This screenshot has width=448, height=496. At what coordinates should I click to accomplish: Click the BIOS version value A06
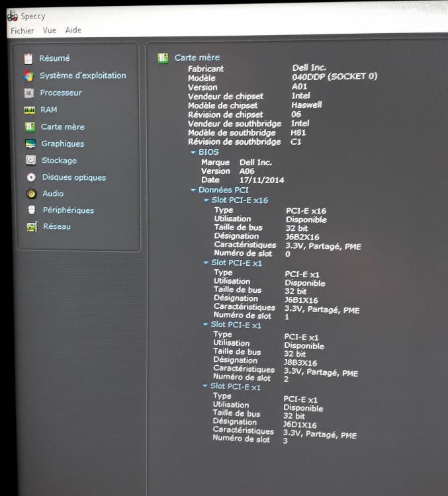pyautogui.click(x=247, y=171)
